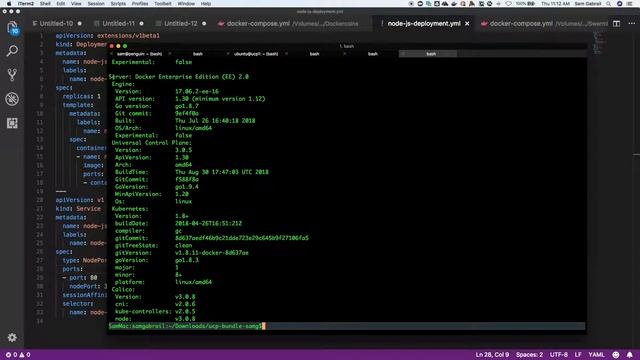Click the feedback smiley in status bar

[616, 355]
